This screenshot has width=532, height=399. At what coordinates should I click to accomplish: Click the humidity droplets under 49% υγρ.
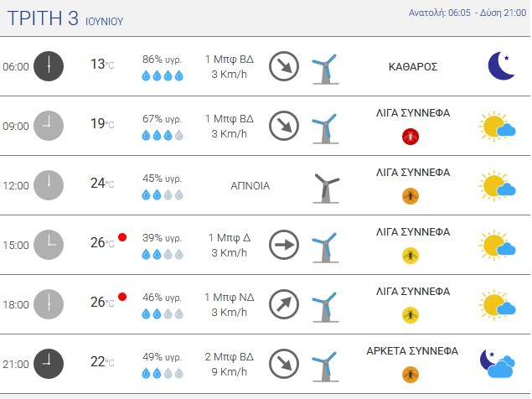coord(163,374)
